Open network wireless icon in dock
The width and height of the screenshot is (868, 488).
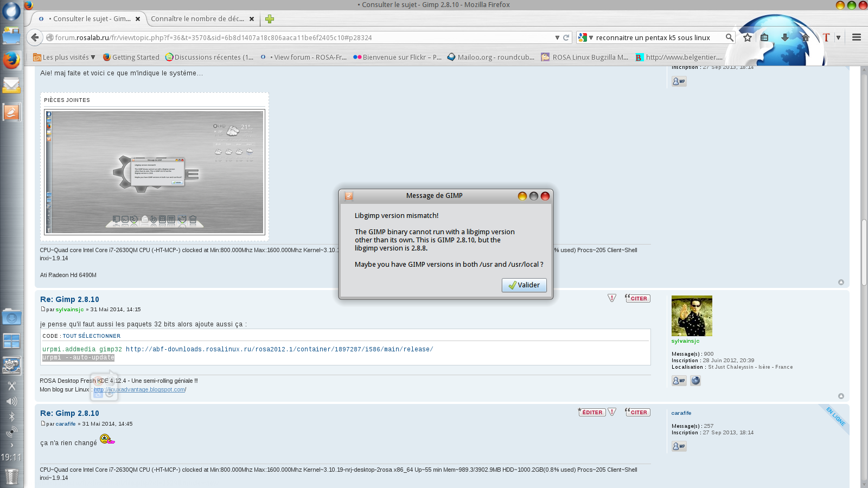(x=11, y=432)
